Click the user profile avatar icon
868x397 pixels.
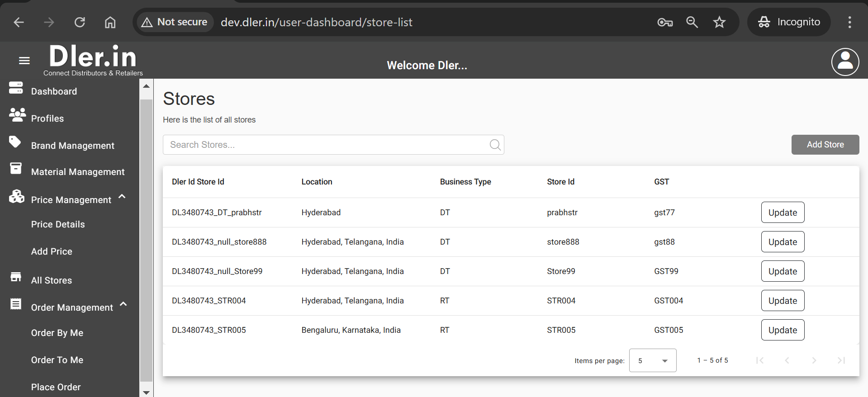tap(844, 62)
